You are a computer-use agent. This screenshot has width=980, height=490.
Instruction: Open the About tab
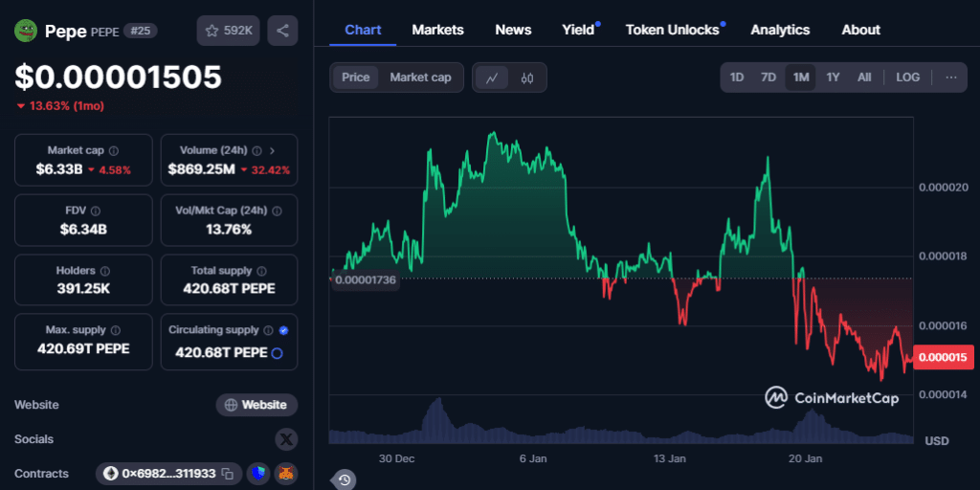860,30
